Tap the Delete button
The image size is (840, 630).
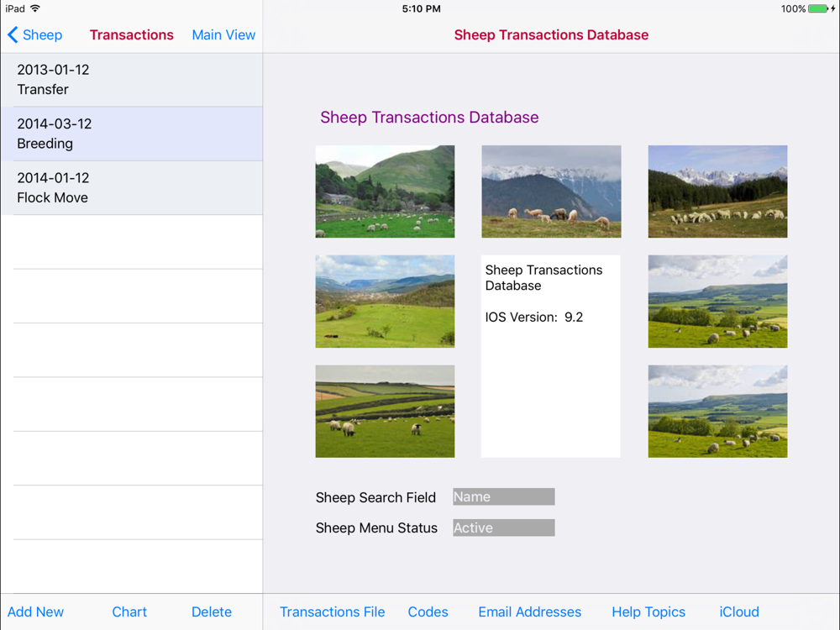click(212, 612)
